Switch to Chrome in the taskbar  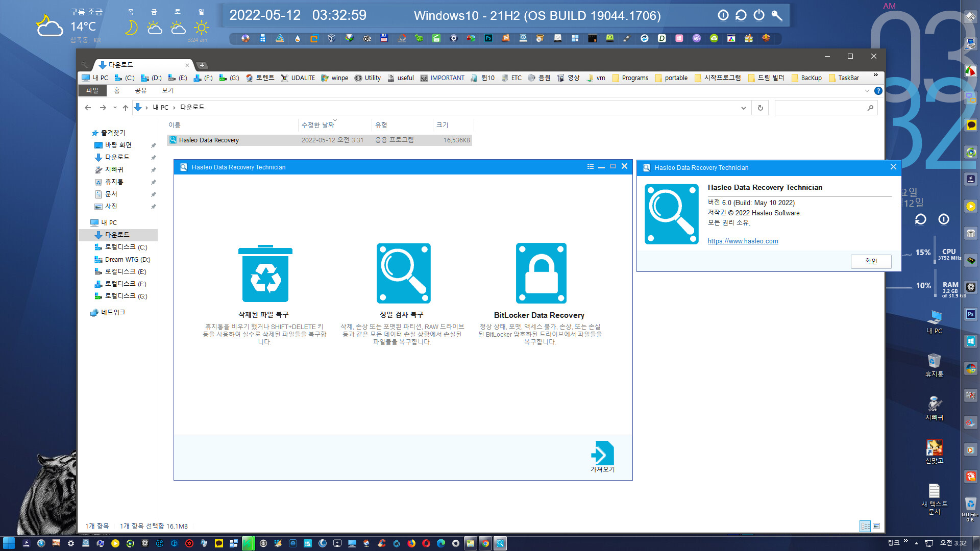(x=485, y=543)
